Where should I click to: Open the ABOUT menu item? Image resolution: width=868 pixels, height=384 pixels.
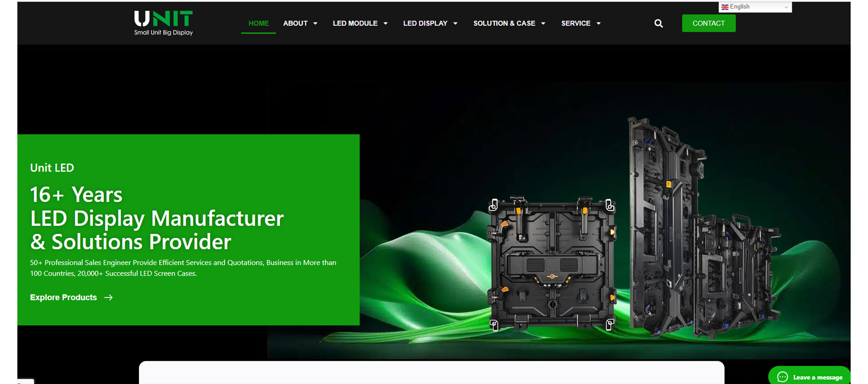click(x=295, y=23)
